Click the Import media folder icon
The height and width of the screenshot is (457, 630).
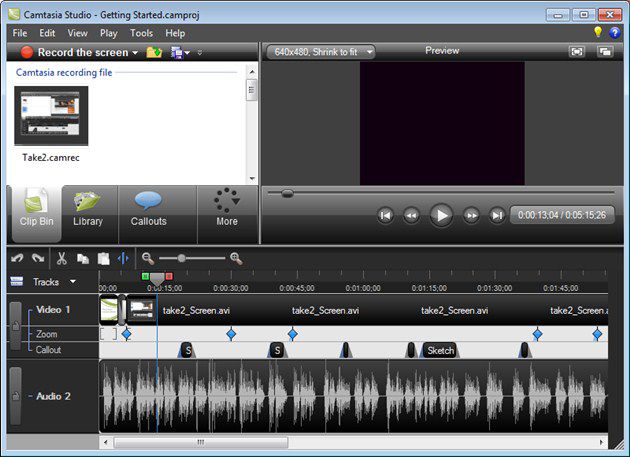point(154,52)
